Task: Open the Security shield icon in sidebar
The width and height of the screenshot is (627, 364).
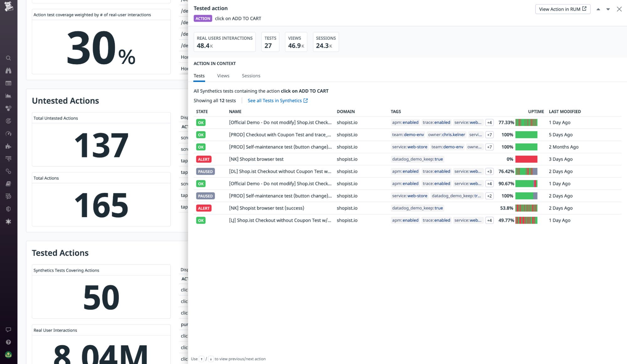Action: pyautogui.click(x=8, y=209)
